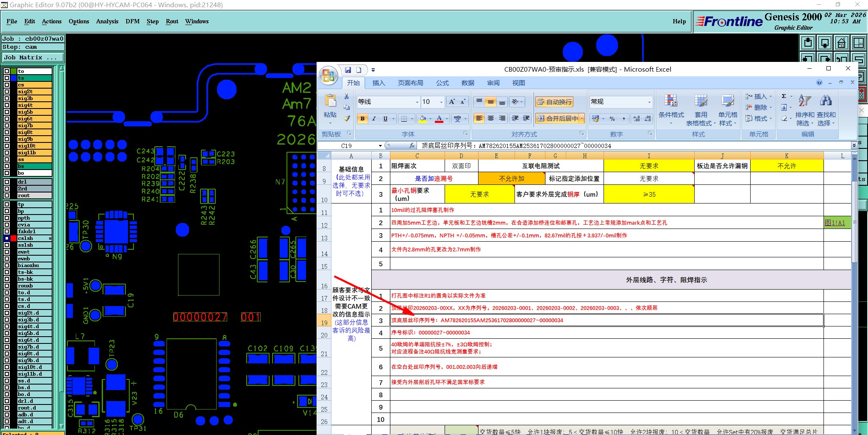This screenshot has height=435, width=868.
Task: Click the center text horizontally icon
Action: (x=490, y=118)
